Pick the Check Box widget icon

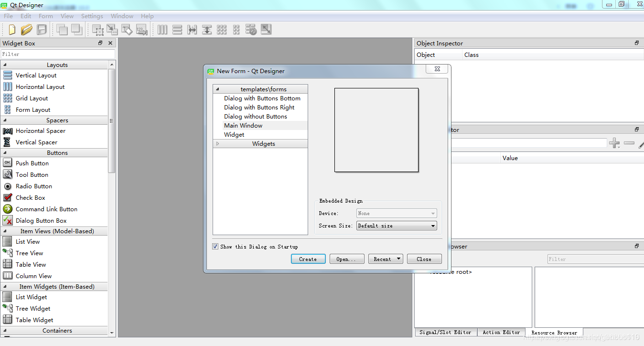(x=8, y=197)
